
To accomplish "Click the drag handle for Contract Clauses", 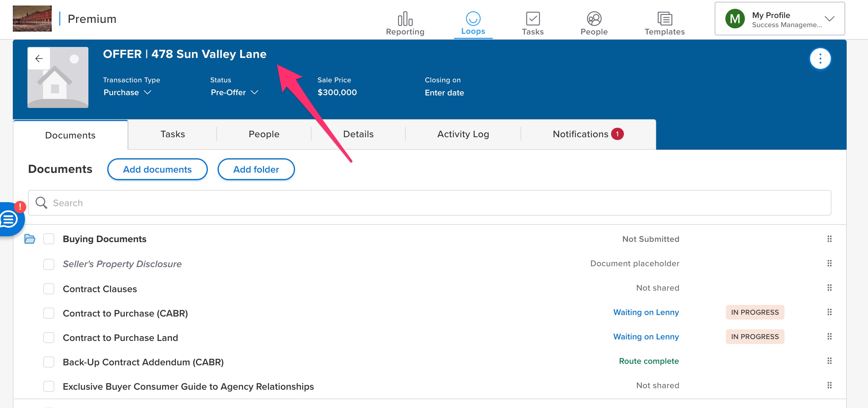I will [x=829, y=288].
